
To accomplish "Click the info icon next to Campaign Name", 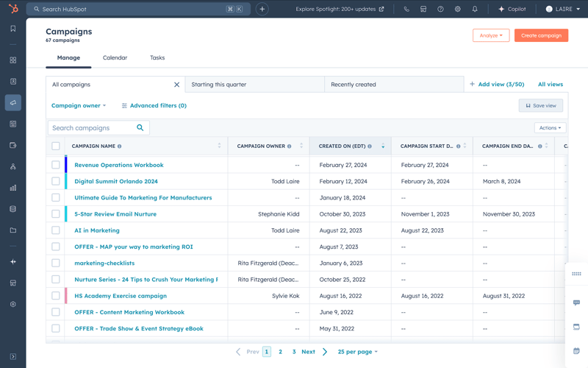I will [x=119, y=146].
